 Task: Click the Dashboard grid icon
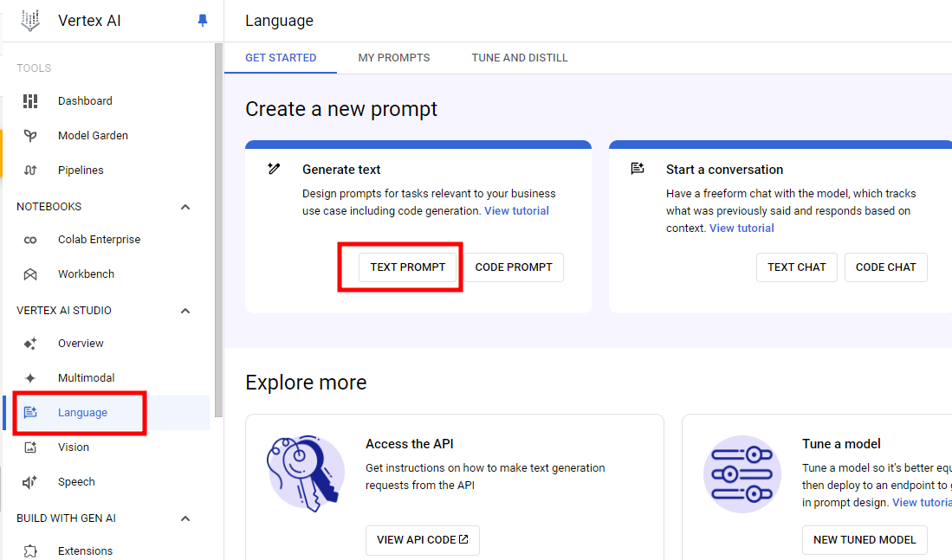pos(30,100)
